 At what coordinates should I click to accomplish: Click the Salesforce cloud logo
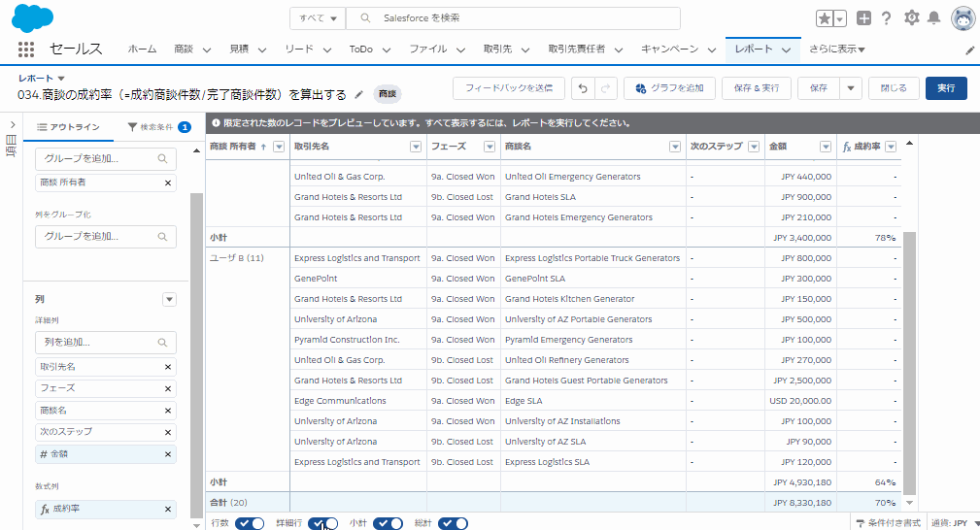[32, 18]
